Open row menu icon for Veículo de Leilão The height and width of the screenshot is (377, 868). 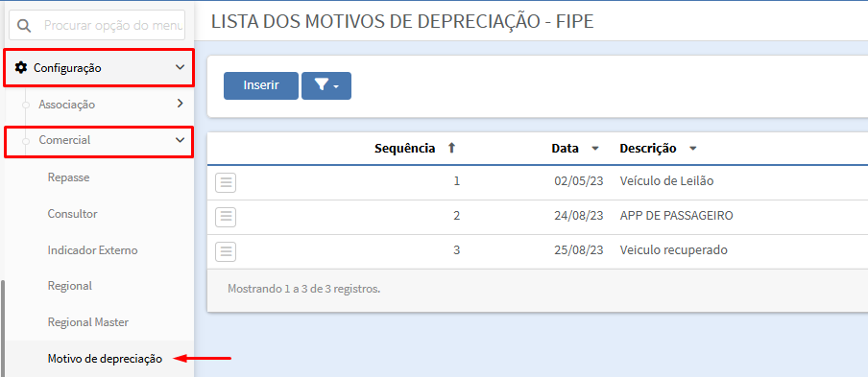[x=226, y=182]
